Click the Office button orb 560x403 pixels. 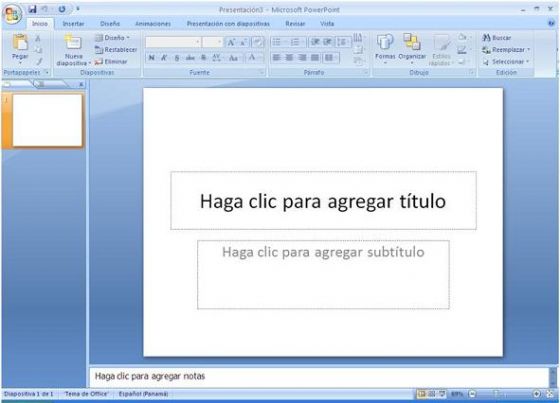point(12,14)
